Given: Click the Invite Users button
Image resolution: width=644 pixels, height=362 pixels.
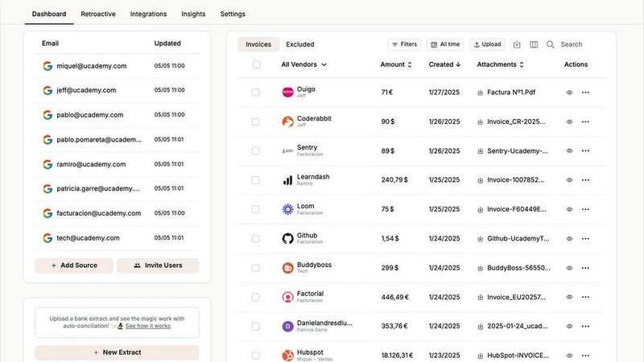Looking at the screenshot, I should click(158, 265).
